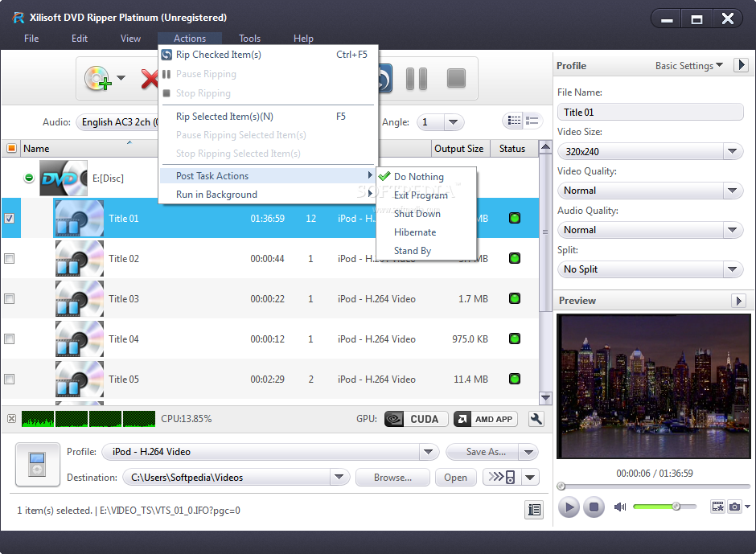Open the Tools menu
The image size is (756, 554).
pos(250,38)
